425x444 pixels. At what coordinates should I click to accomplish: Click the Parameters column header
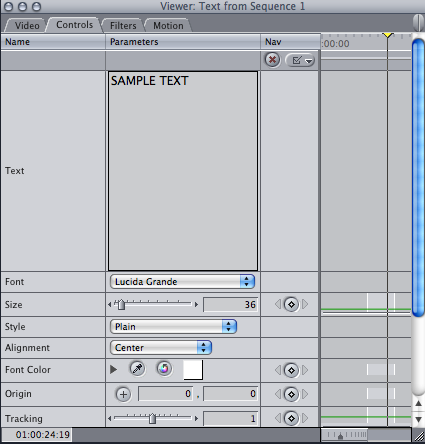(x=183, y=42)
